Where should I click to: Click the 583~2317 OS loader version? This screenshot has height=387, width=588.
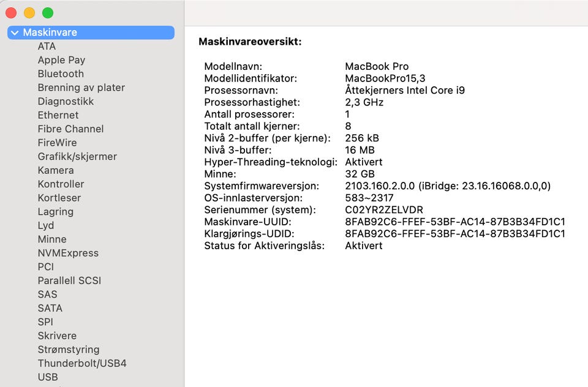click(x=369, y=198)
